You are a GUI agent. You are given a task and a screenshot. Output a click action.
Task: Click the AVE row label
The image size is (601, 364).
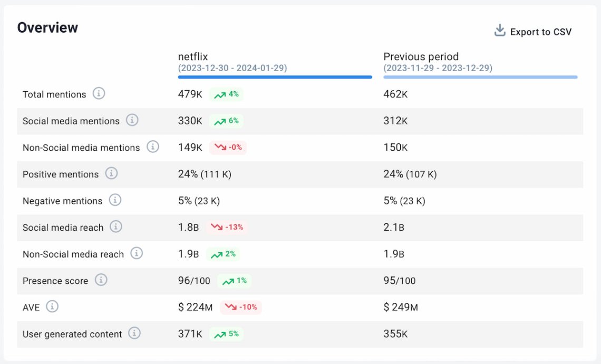click(31, 308)
